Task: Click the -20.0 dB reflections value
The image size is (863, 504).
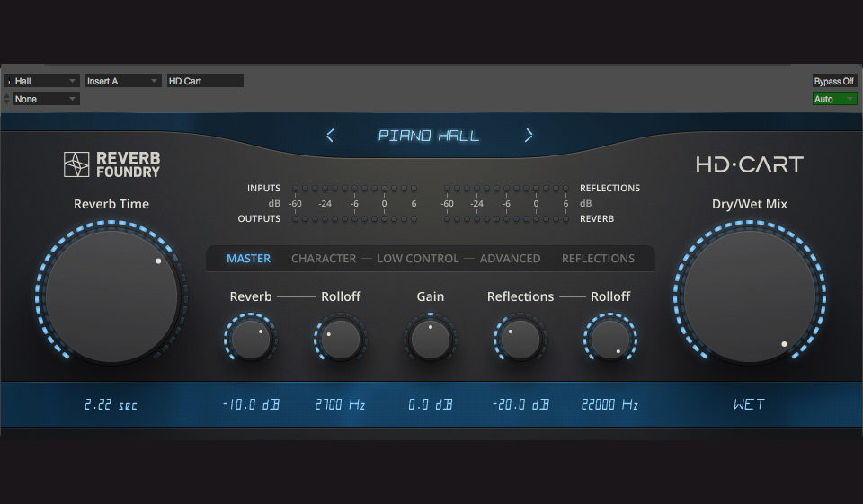Action: click(520, 405)
